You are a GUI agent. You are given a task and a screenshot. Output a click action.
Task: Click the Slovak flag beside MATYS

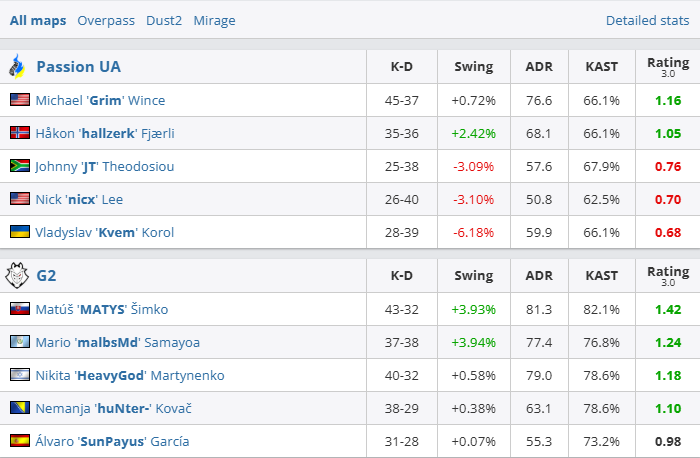pos(19,309)
